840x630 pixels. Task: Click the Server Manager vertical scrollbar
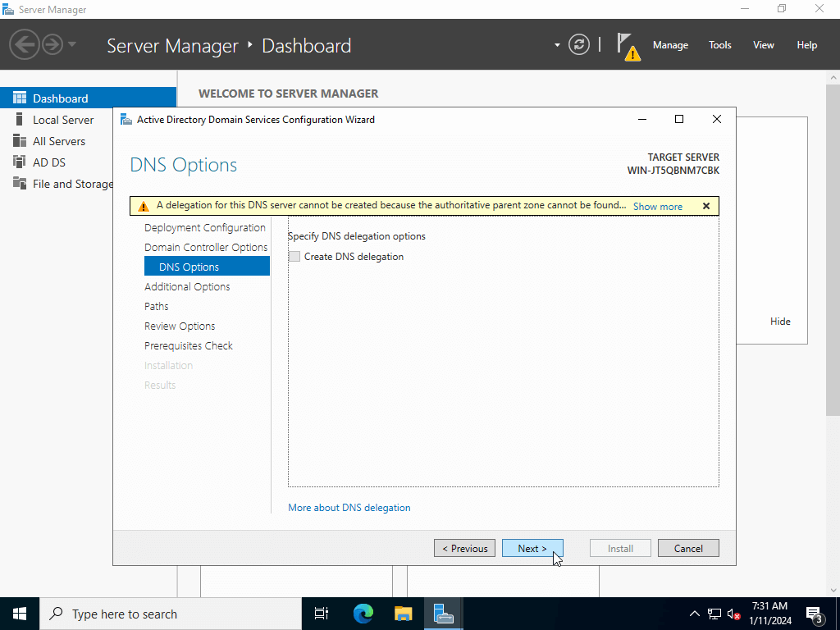pyautogui.click(x=833, y=249)
